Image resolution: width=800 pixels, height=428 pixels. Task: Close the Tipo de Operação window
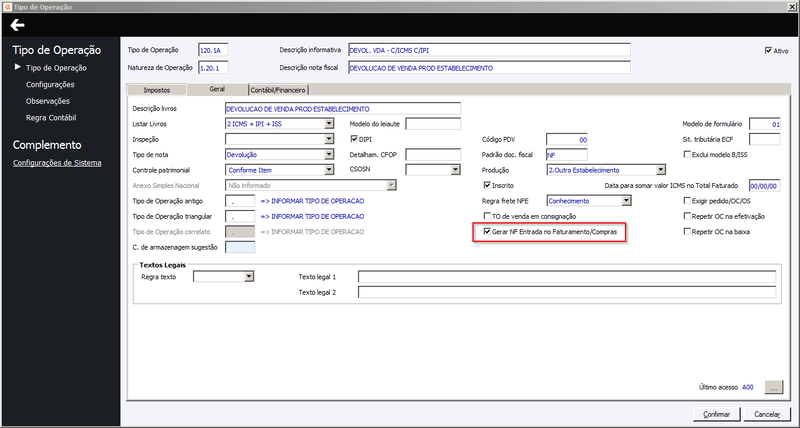791,7
